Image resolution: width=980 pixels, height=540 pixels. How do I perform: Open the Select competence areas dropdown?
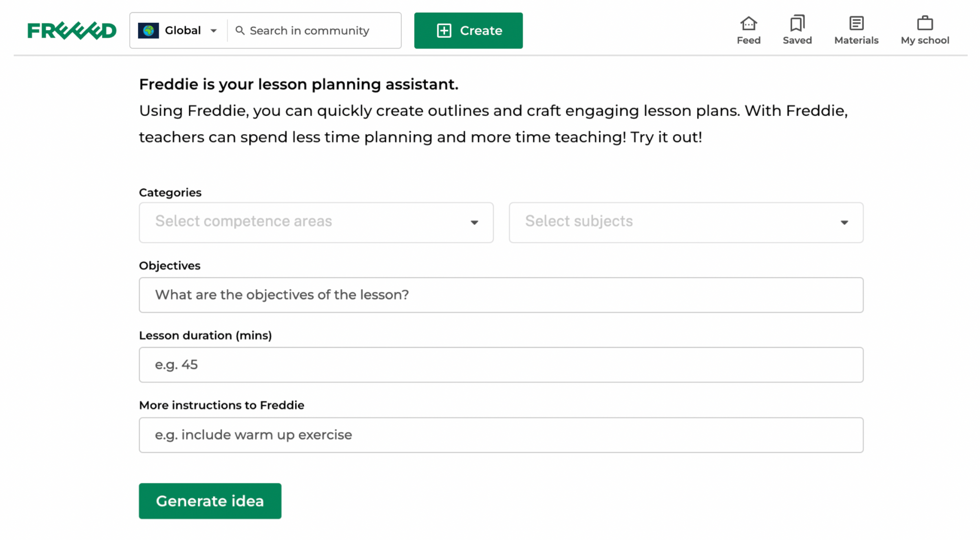(316, 222)
